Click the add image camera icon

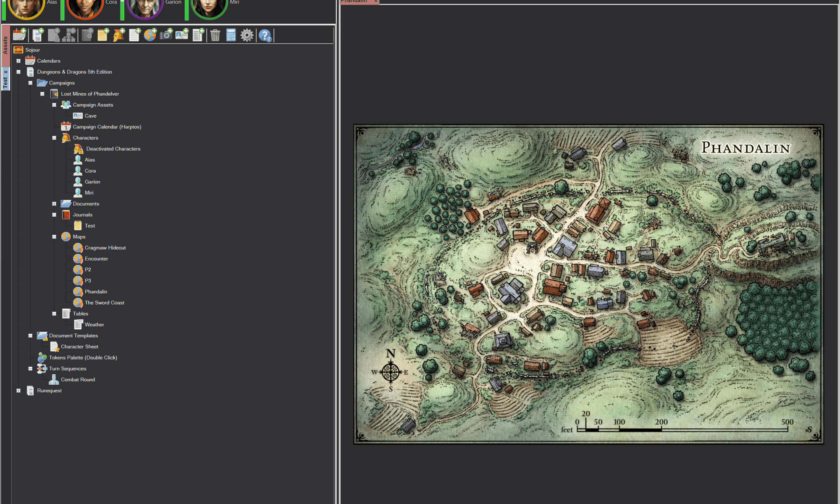point(166,35)
